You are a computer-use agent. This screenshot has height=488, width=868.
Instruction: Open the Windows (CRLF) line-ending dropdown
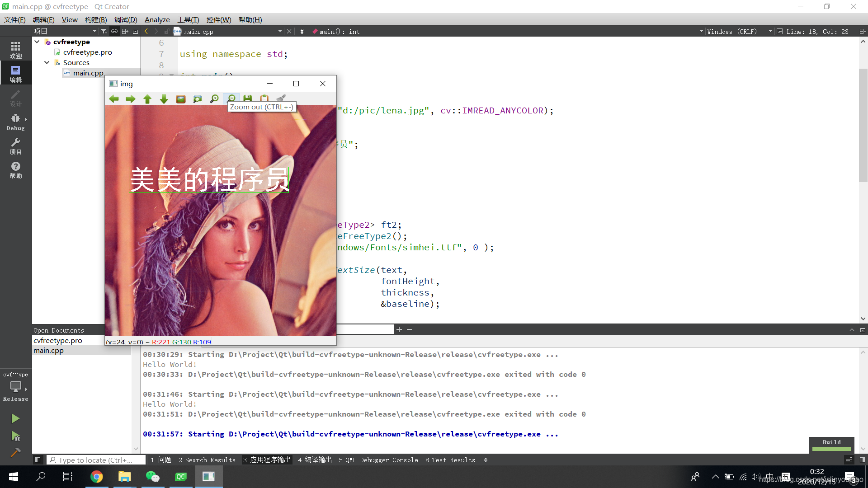[x=732, y=31]
